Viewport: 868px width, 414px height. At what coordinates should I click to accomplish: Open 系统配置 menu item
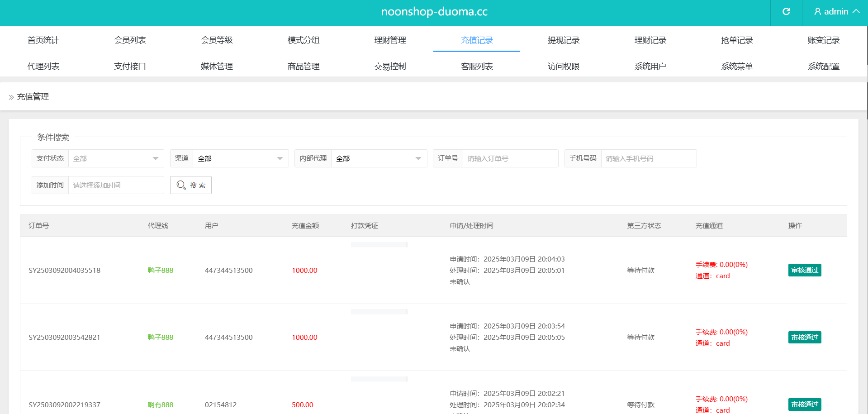click(x=823, y=67)
